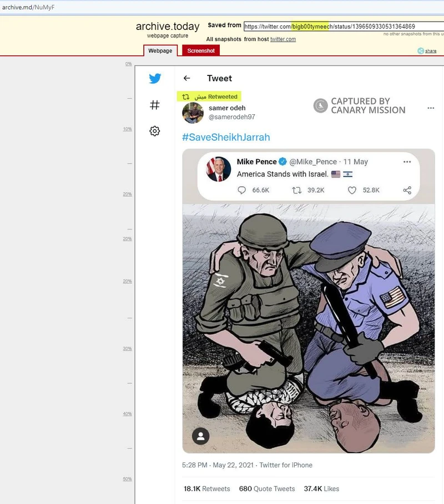
Task: Switch to the Webpage tab
Action: click(160, 51)
